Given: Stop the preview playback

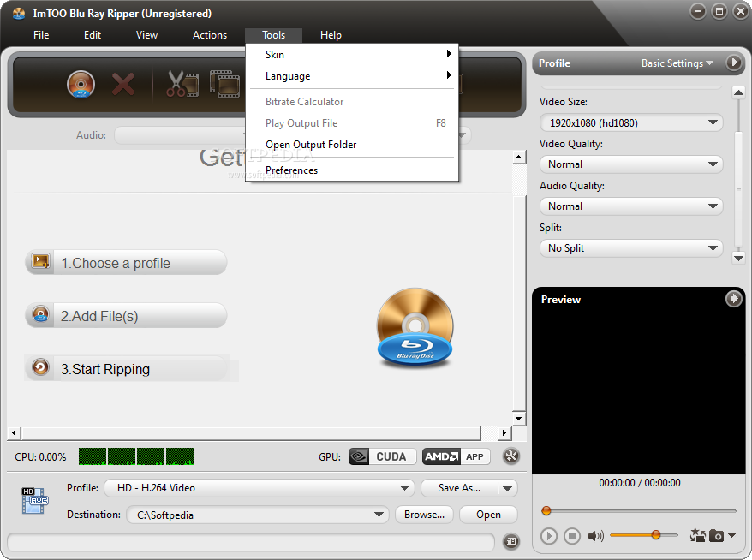Looking at the screenshot, I should coord(571,535).
